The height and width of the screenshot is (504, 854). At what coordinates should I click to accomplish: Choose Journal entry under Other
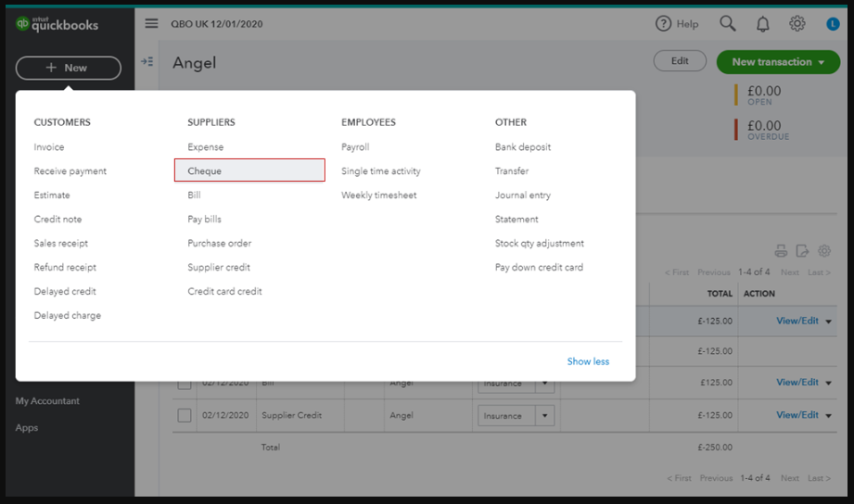pos(523,195)
